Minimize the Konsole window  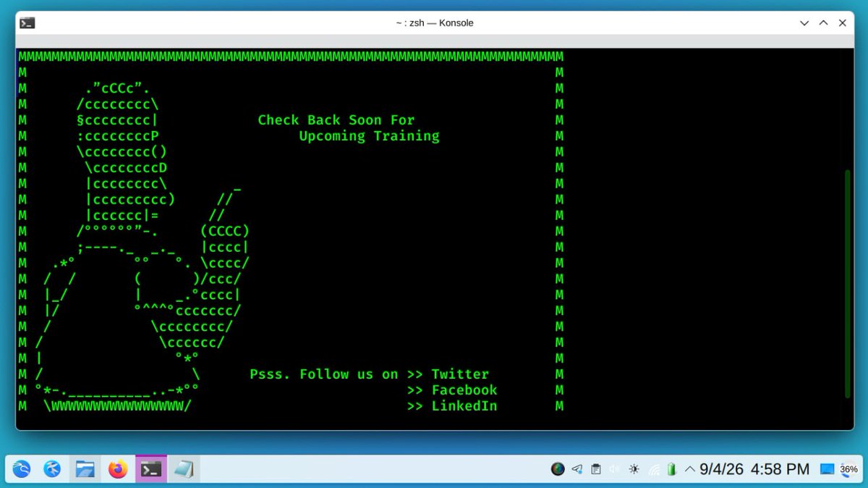[x=804, y=23]
